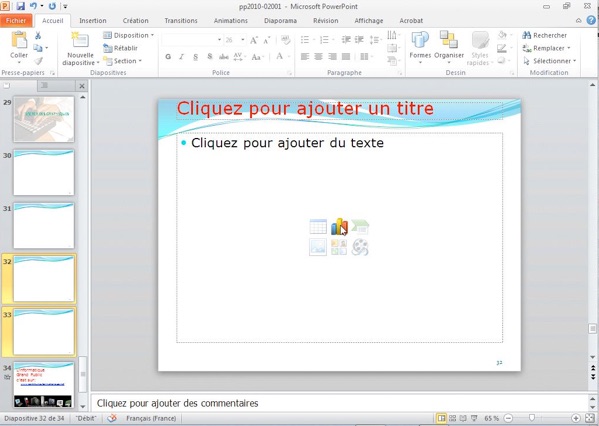Switch to the Création tab
This screenshot has height=426, width=599.
pos(136,21)
